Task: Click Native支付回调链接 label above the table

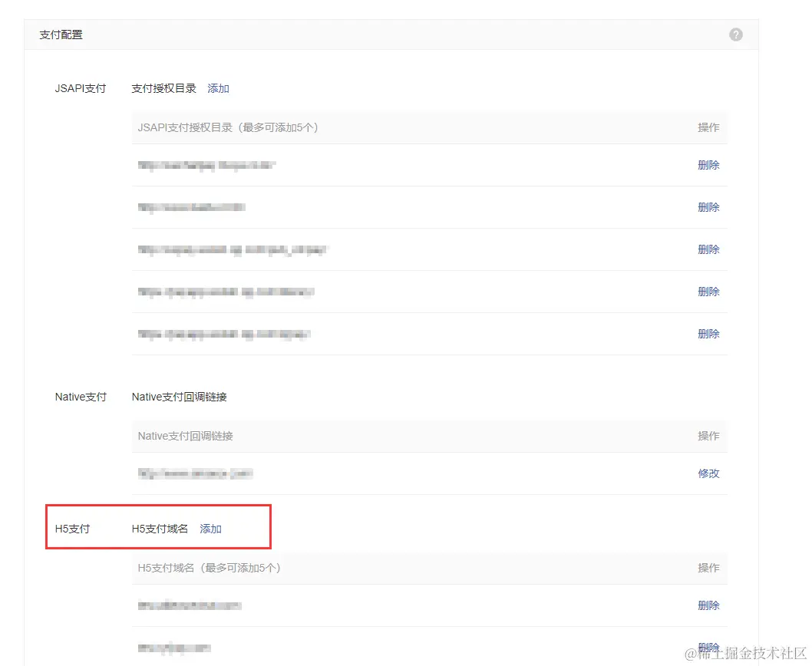Action: point(179,397)
